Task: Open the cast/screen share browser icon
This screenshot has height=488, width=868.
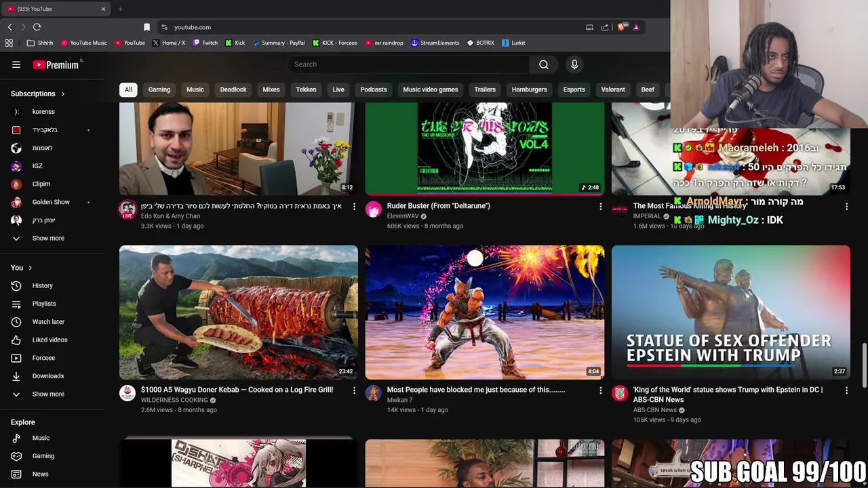Action: [589, 27]
